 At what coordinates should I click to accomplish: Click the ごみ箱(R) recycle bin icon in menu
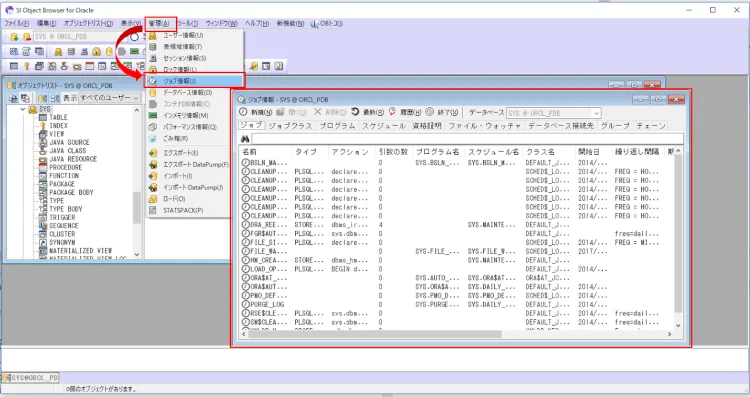(153, 139)
